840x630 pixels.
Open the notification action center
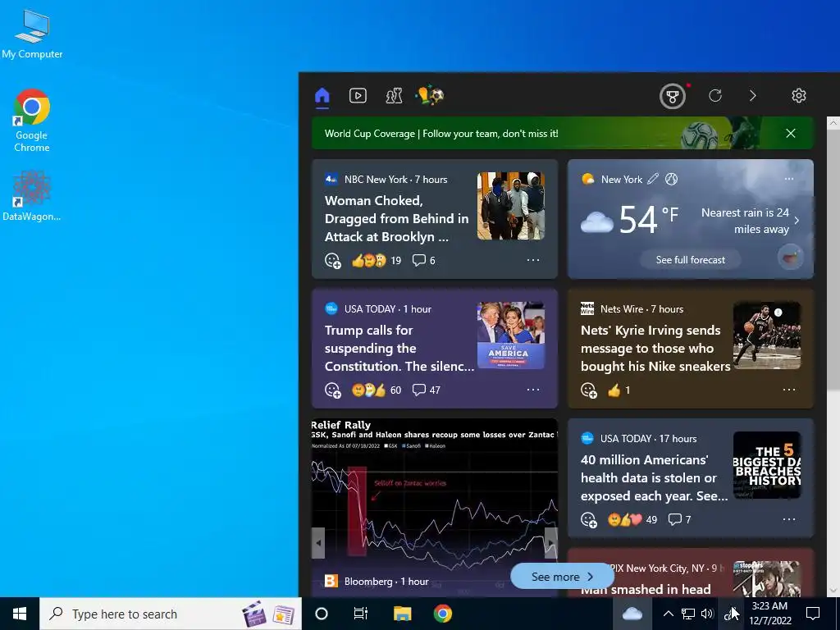coord(813,614)
